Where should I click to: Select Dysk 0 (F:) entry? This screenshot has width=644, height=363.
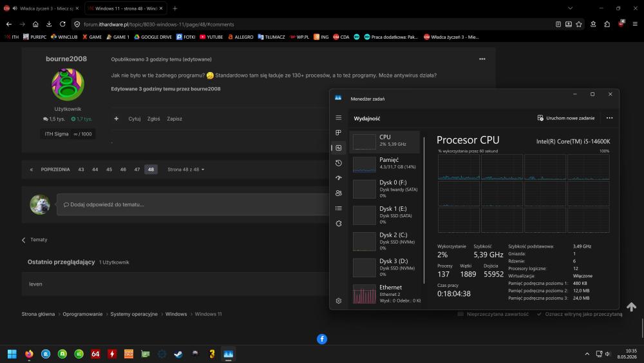(385, 189)
